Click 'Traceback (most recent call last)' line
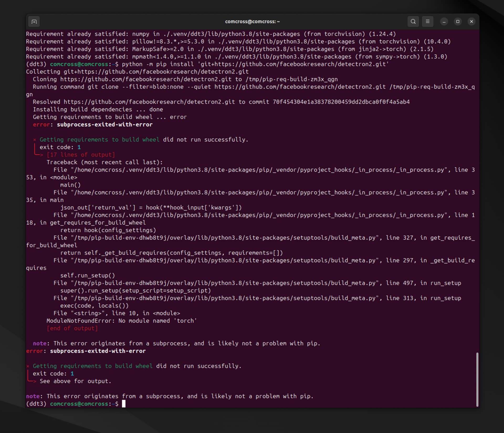The image size is (504, 433). click(x=104, y=162)
